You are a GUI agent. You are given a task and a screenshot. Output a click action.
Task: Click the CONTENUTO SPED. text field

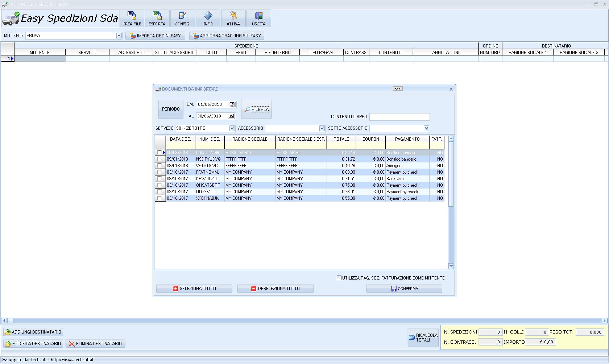click(x=399, y=117)
